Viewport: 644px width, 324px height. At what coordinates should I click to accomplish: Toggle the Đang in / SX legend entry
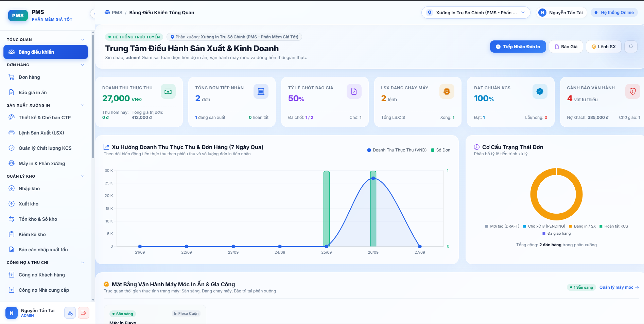tap(582, 226)
